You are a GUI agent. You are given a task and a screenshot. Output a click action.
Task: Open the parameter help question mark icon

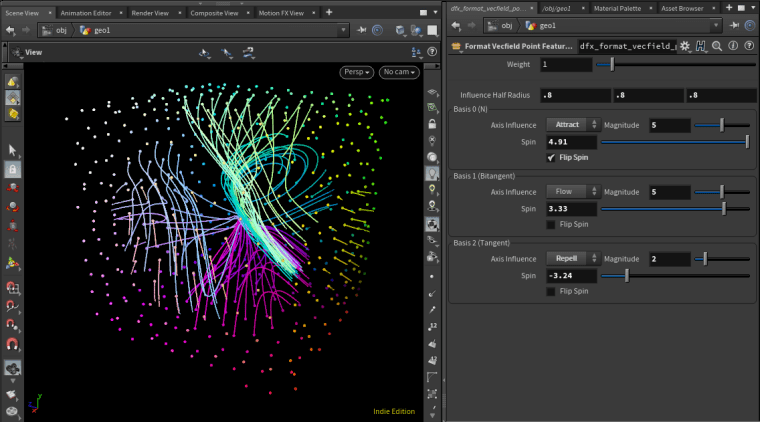748,46
